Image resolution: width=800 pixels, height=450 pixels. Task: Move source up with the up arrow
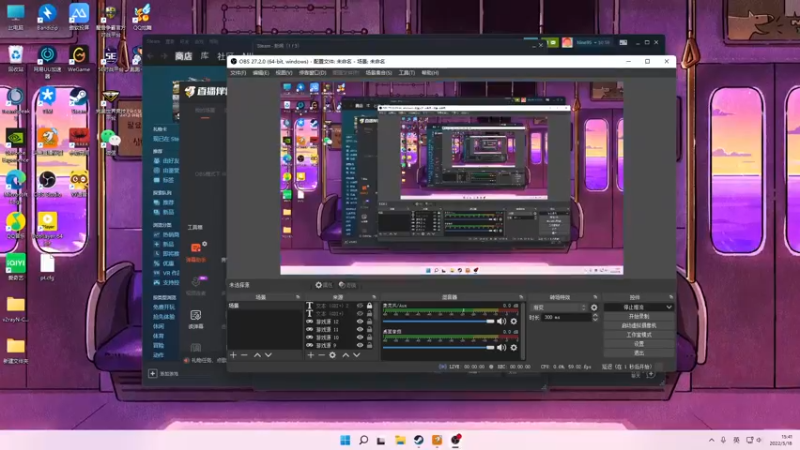(x=345, y=355)
